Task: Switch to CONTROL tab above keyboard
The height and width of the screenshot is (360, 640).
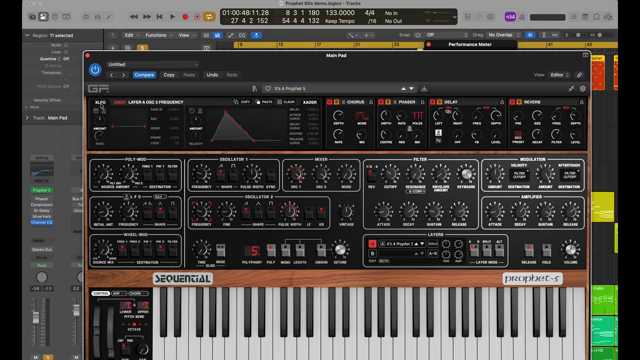Action: coord(101,293)
